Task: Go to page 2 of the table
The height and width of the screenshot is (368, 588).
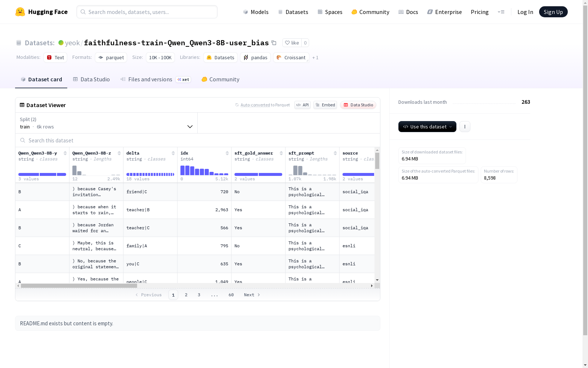Action: point(186,295)
